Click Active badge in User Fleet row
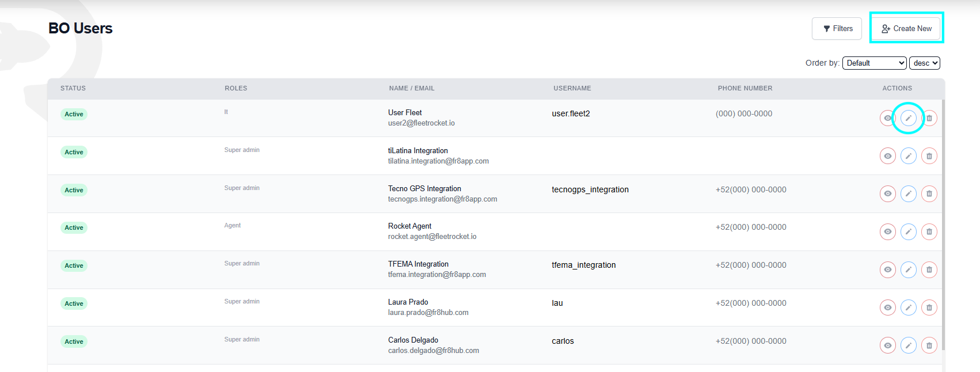Screen dimensions: 980x372 [x=74, y=114]
